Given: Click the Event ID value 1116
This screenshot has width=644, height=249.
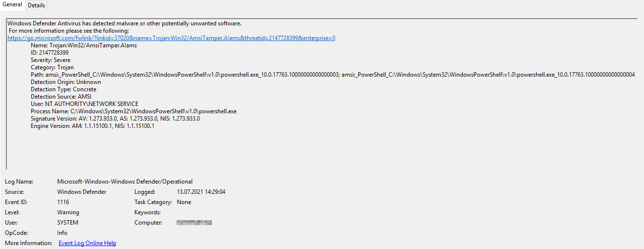Looking at the screenshot, I should pyautogui.click(x=63, y=202).
